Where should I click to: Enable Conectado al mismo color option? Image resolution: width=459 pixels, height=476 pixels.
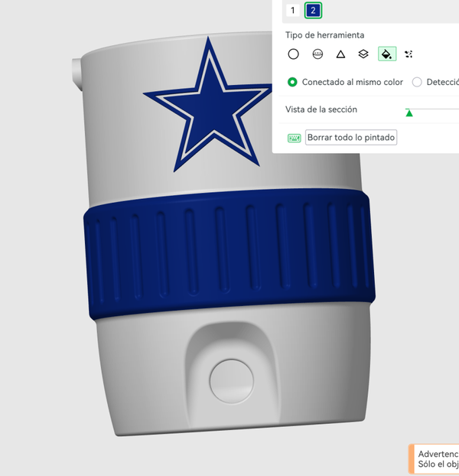[292, 82]
